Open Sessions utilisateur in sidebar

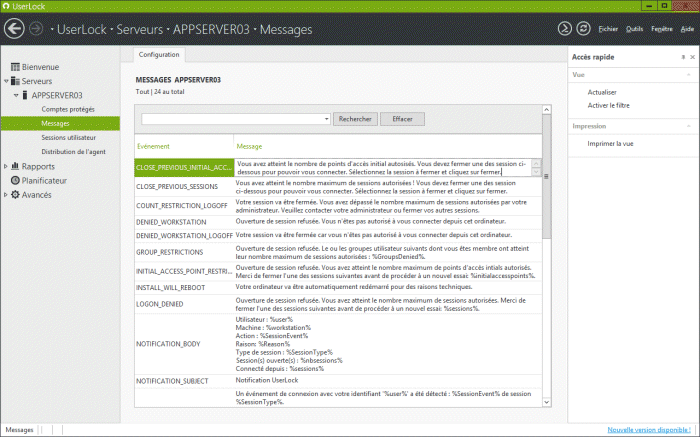pyautogui.click(x=69, y=137)
